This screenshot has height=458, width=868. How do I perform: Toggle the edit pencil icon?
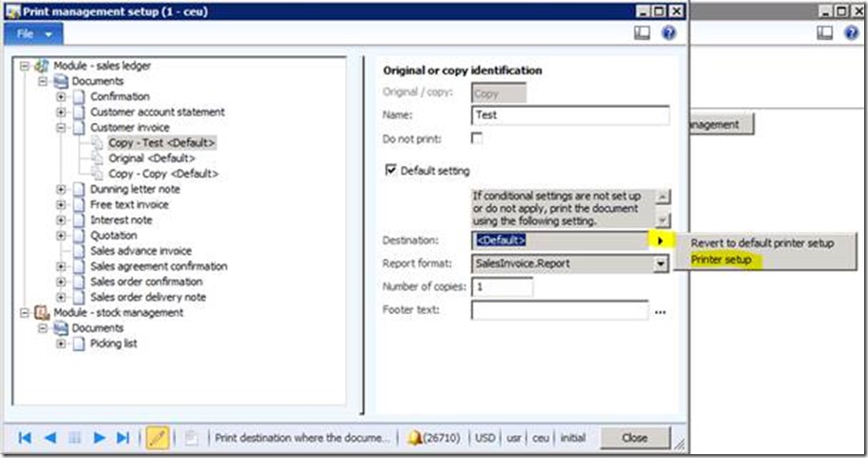point(157,438)
